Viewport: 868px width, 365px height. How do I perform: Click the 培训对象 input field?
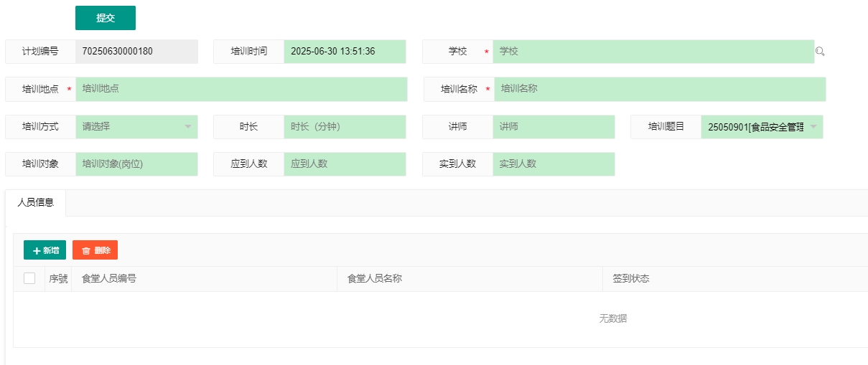136,164
